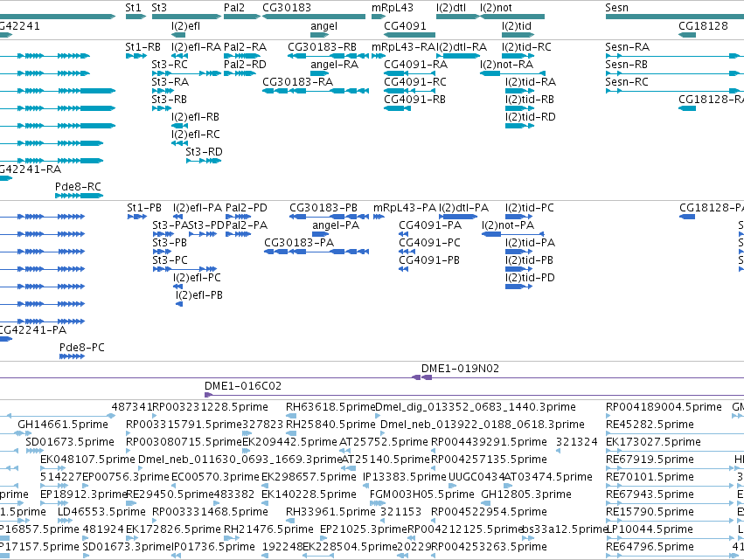Image resolution: width=744 pixels, height=560 pixels.
Task: Select transcript l(2)efl-RA
Action: (179, 56)
